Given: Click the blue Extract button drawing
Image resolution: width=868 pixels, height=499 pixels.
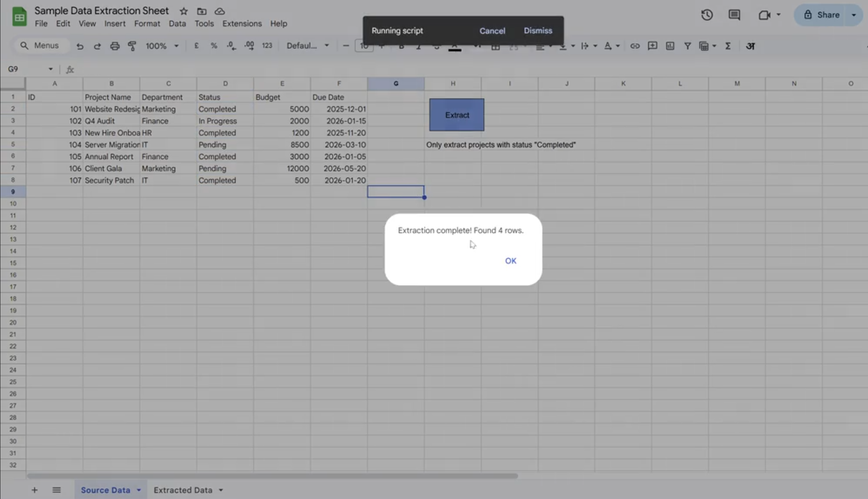Looking at the screenshot, I should click(x=456, y=115).
